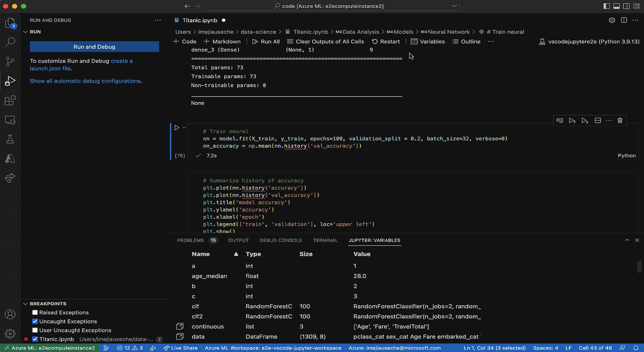644x352 pixels.
Task: Open editor more actions ellipsis
Action: (x=635, y=20)
